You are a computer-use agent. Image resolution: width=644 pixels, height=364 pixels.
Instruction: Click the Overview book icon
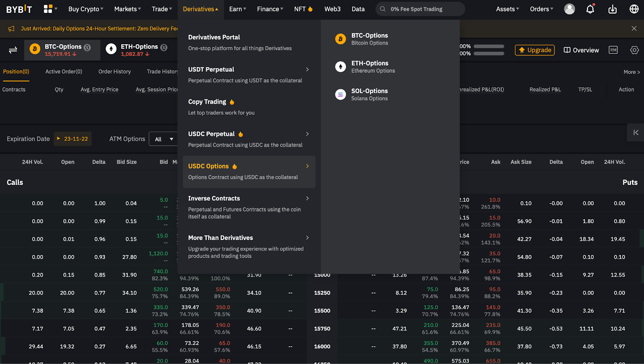tap(567, 50)
